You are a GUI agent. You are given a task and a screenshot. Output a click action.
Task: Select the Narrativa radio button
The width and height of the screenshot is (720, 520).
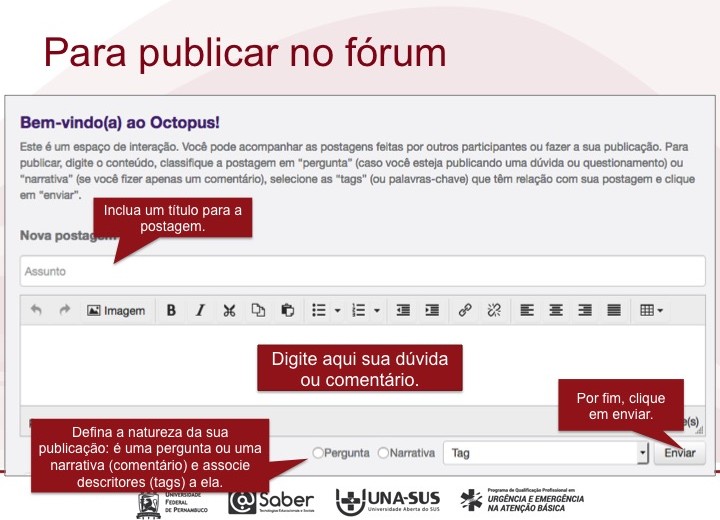383,453
